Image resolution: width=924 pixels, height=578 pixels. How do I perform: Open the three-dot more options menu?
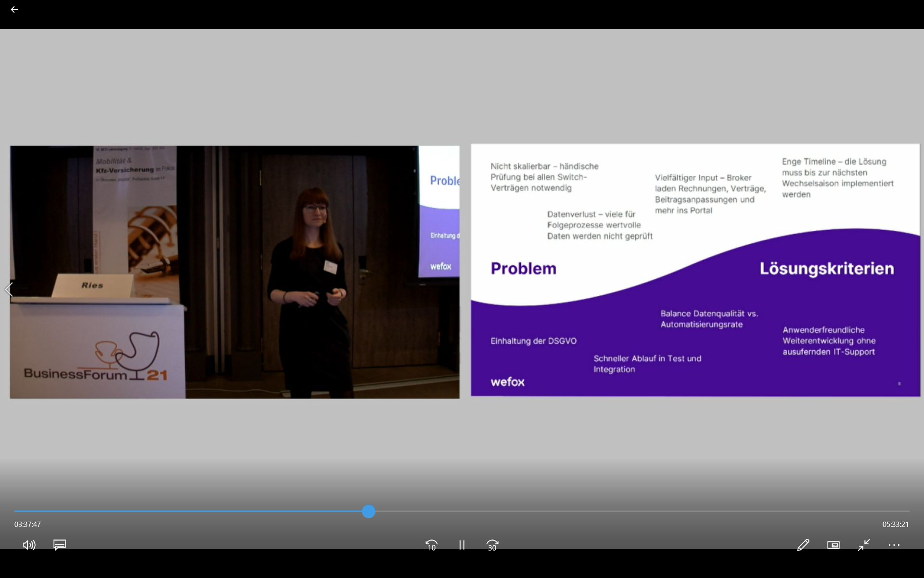pyautogui.click(x=894, y=545)
